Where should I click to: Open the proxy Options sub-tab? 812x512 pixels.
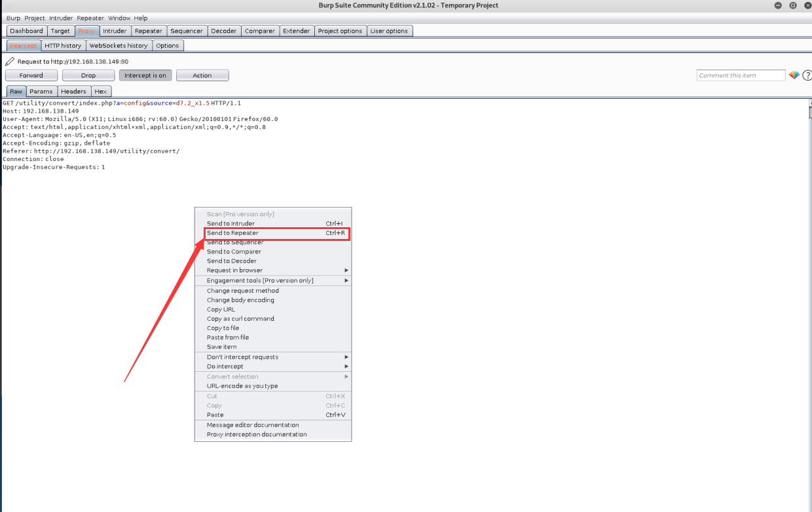click(x=168, y=46)
